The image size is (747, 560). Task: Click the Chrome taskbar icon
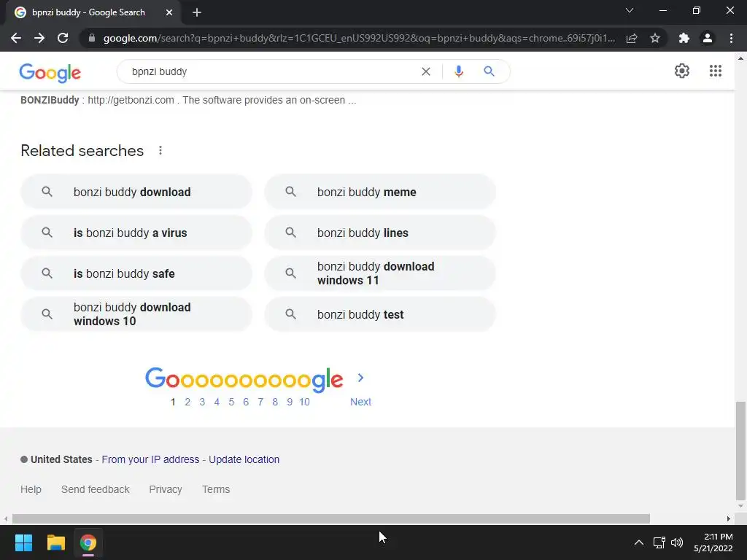[x=88, y=542]
